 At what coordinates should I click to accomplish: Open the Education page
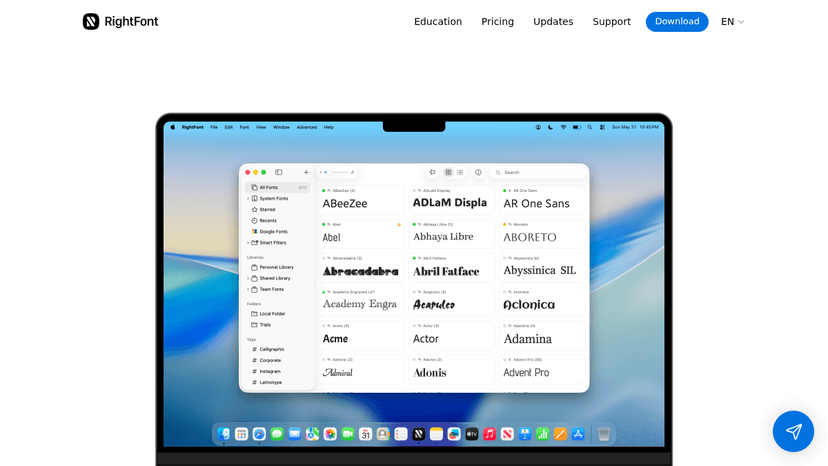click(438, 22)
